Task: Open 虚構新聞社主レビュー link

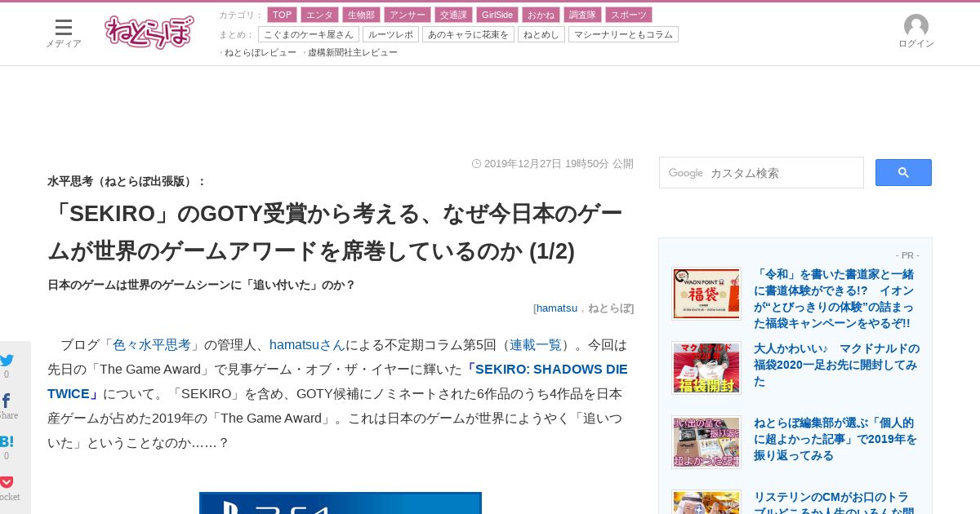Action: point(353,52)
